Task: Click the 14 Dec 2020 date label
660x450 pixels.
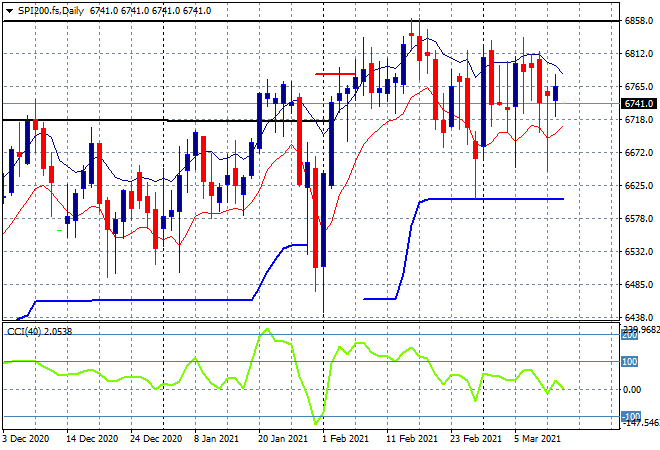Action: click(92, 439)
